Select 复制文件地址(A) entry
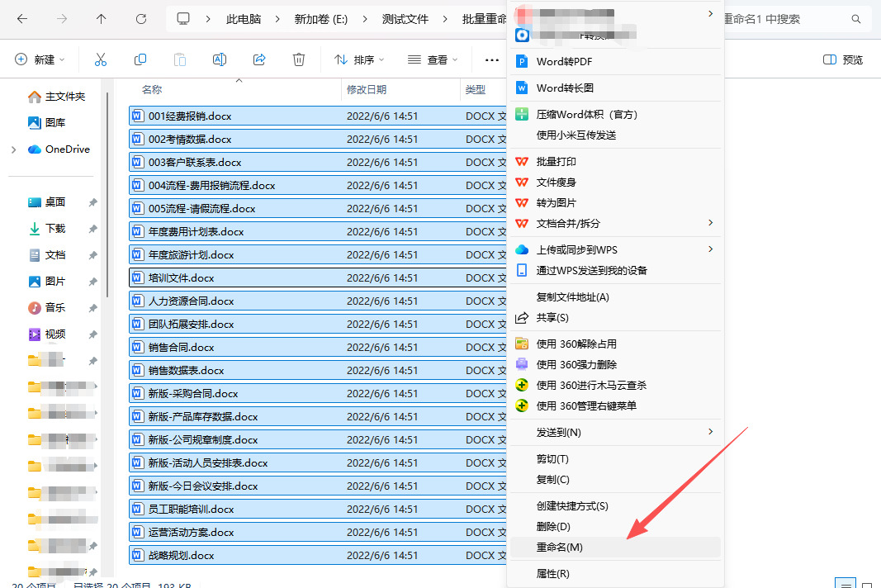The width and height of the screenshot is (881, 588). click(615, 296)
